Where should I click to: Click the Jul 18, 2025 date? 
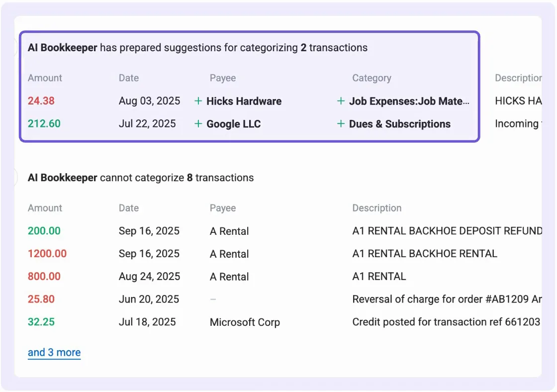click(x=147, y=322)
